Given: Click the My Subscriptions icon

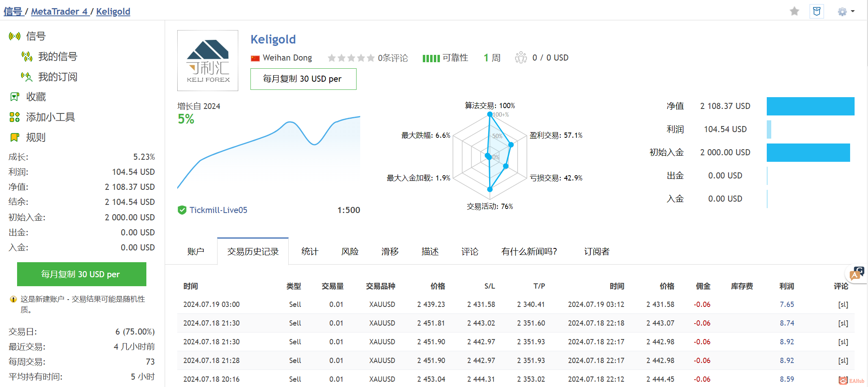Looking at the screenshot, I should click(x=27, y=77).
